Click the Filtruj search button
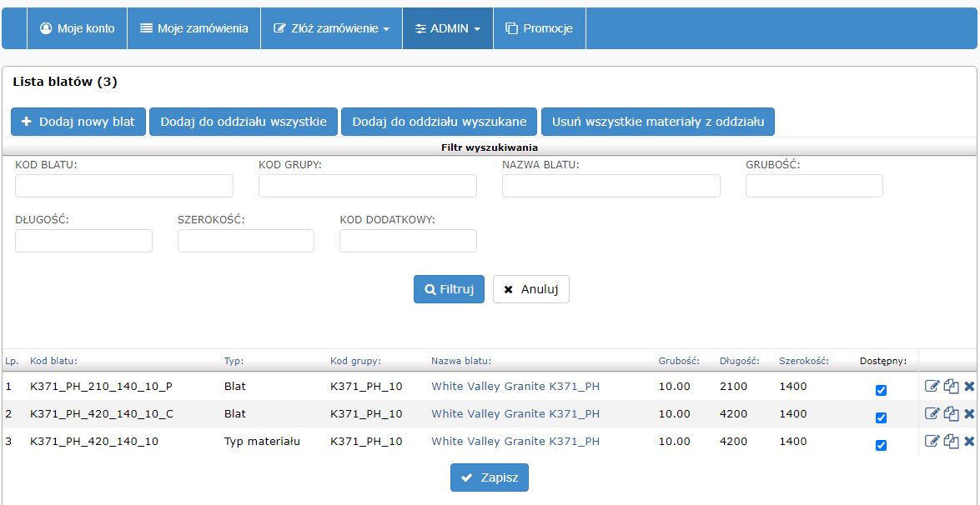 449,289
